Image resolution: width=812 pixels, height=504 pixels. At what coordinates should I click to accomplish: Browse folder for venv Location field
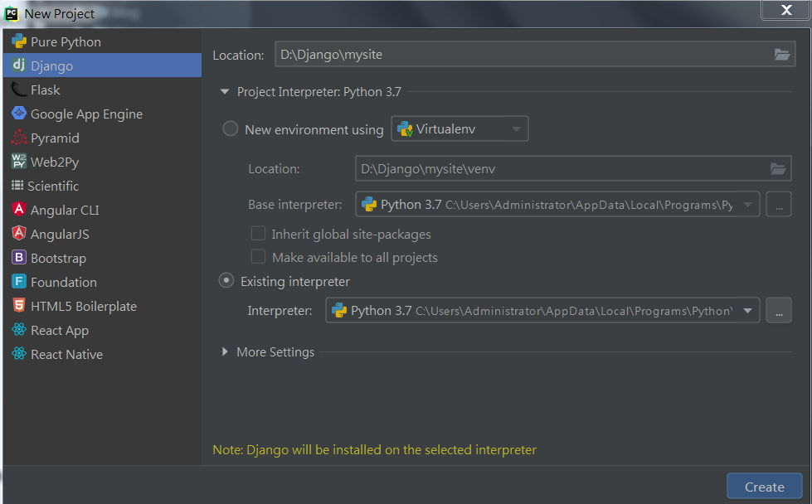[x=778, y=168]
